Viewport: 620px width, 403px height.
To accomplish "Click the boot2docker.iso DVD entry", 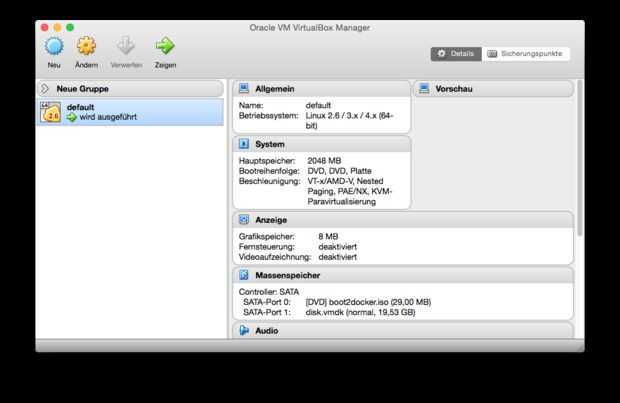I will pos(368,302).
